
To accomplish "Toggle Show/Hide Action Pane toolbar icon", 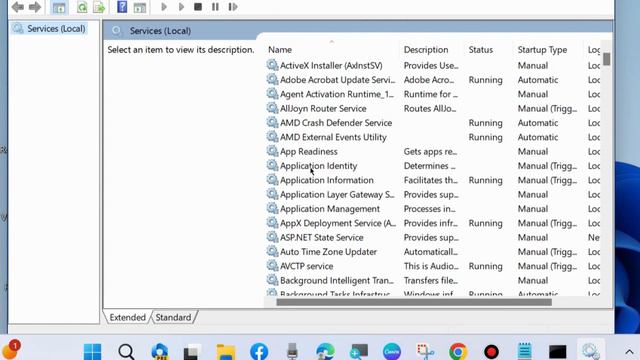I will coord(140,7).
